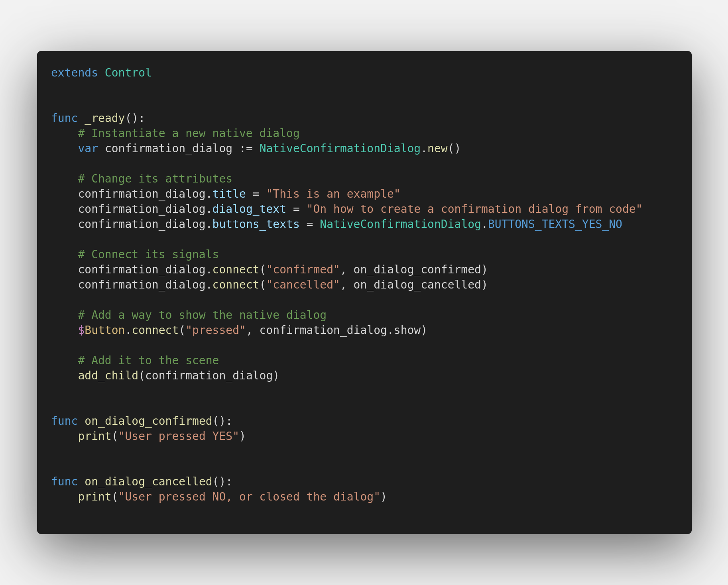Click comment '# Instantiate a new native dialog'
Viewport: 728px width, 585px height.
point(189,133)
